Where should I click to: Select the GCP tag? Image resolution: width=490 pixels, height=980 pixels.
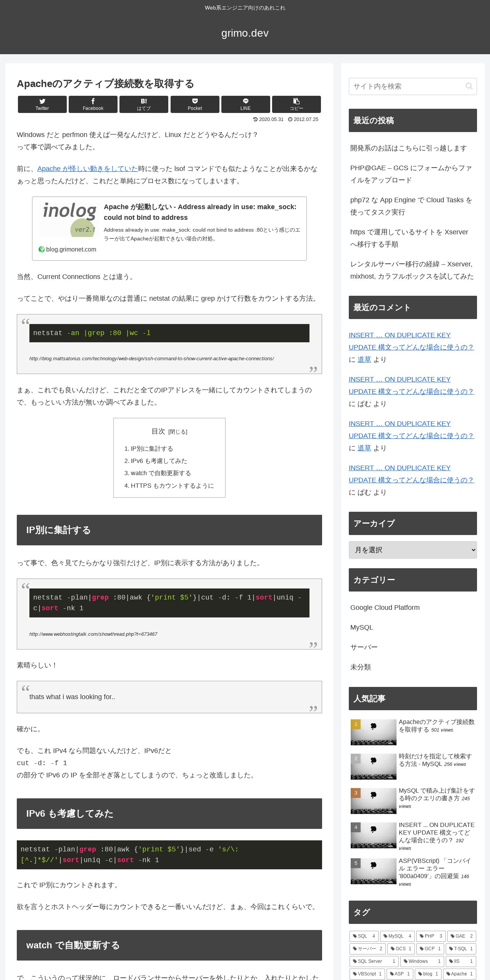[430, 949]
